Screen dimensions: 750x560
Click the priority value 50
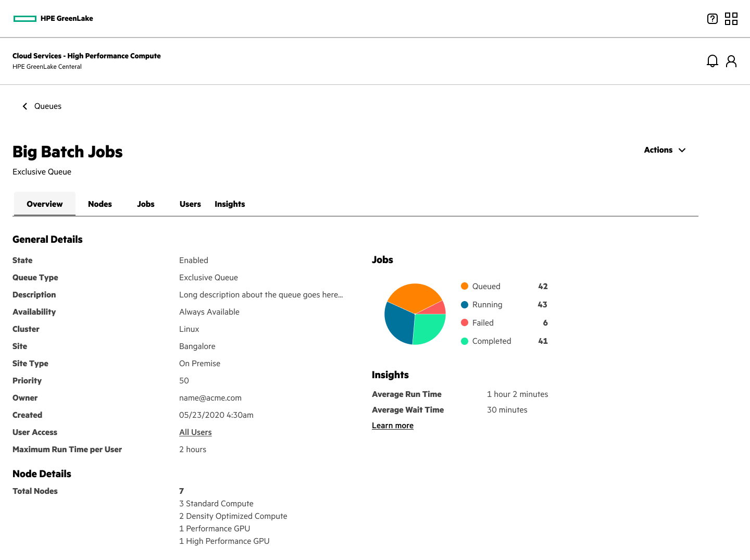(x=184, y=381)
